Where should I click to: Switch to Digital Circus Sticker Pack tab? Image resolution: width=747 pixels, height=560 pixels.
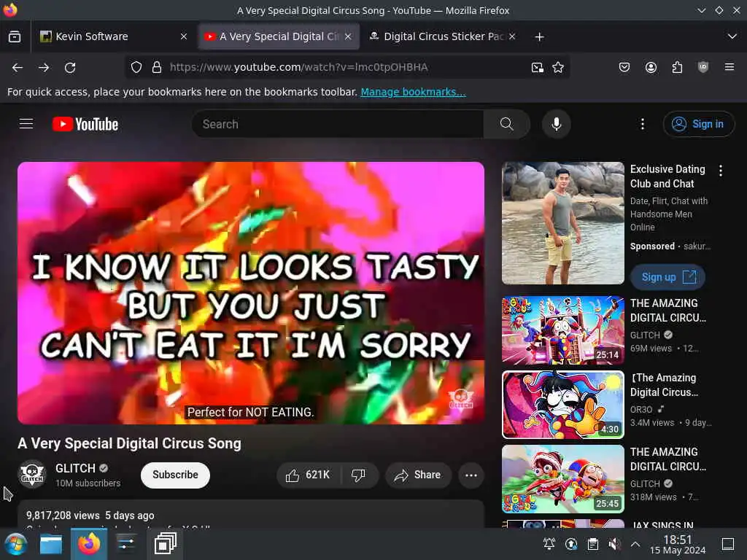pyautogui.click(x=443, y=36)
